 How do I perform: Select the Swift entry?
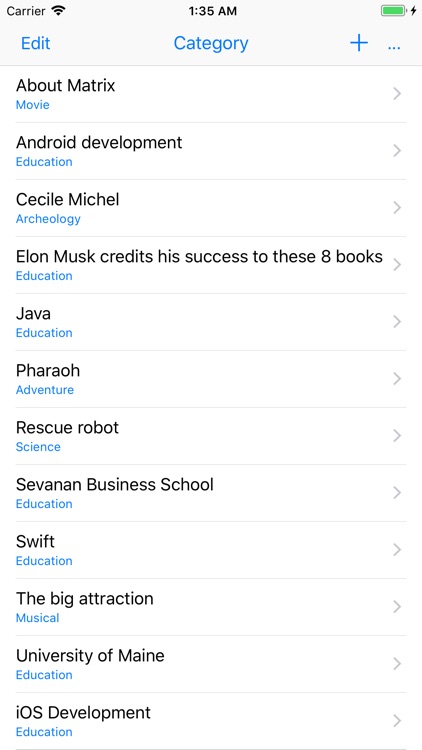coord(211,550)
